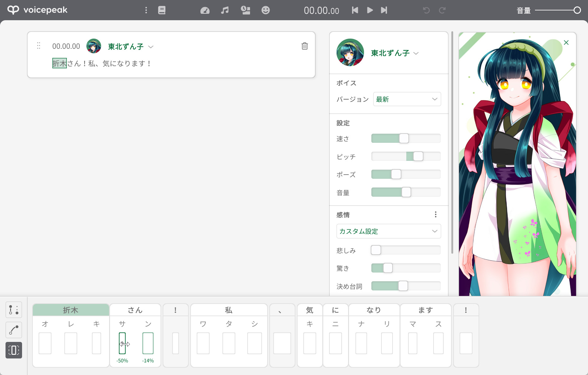Click the length box under ン
588x375 pixels.
tap(148, 343)
